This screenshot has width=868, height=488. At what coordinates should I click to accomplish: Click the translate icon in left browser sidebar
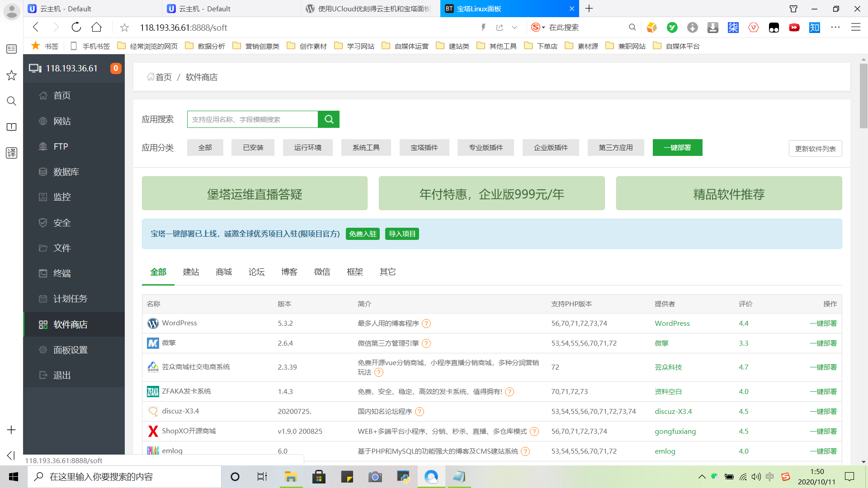pyautogui.click(x=12, y=153)
